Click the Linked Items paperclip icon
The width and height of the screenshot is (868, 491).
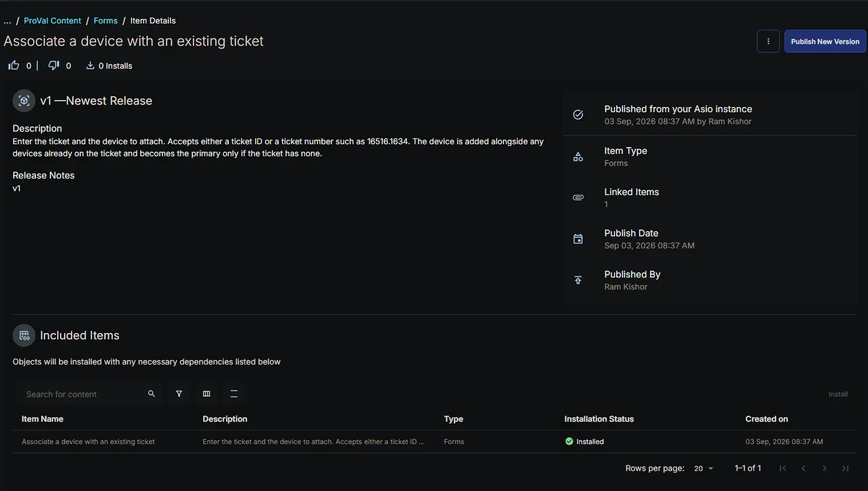point(578,197)
